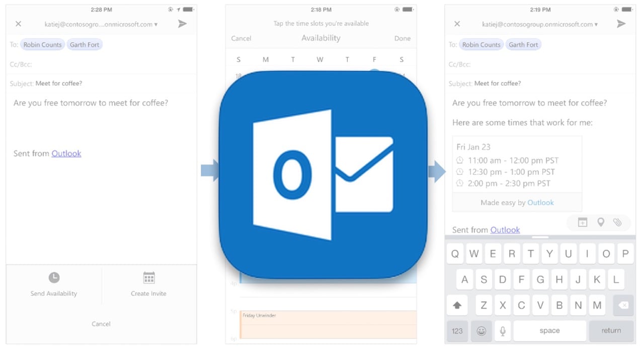
Task: Tap the 2:00 pm - 2:30 pm PST slot
Action: tap(503, 184)
